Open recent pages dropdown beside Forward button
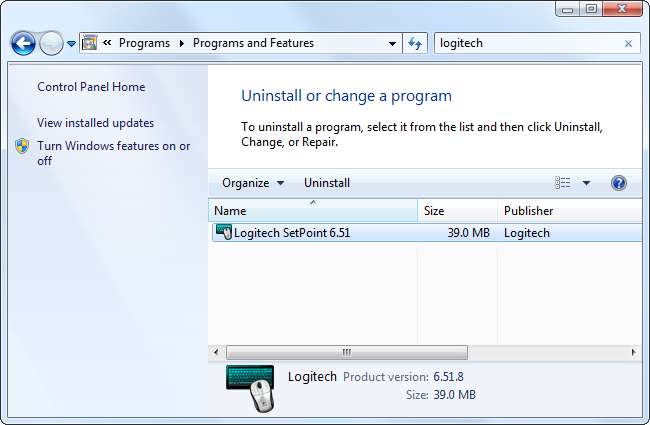650x425 pixels. coord(71,44)
